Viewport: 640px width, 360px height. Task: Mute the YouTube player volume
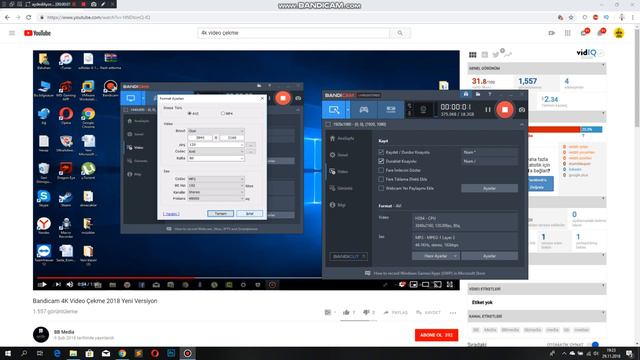point(70,284)
